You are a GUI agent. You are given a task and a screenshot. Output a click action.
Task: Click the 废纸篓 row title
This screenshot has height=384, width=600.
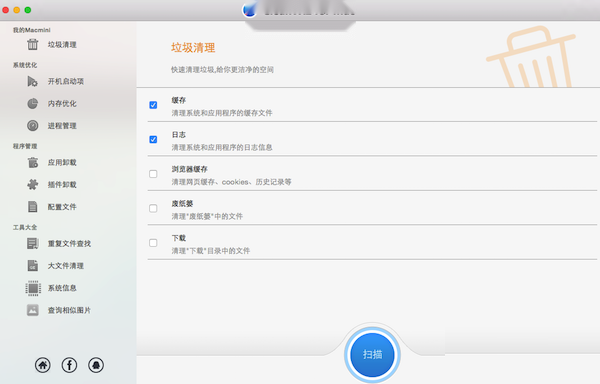pyautogui.click(x=182, y=203)
